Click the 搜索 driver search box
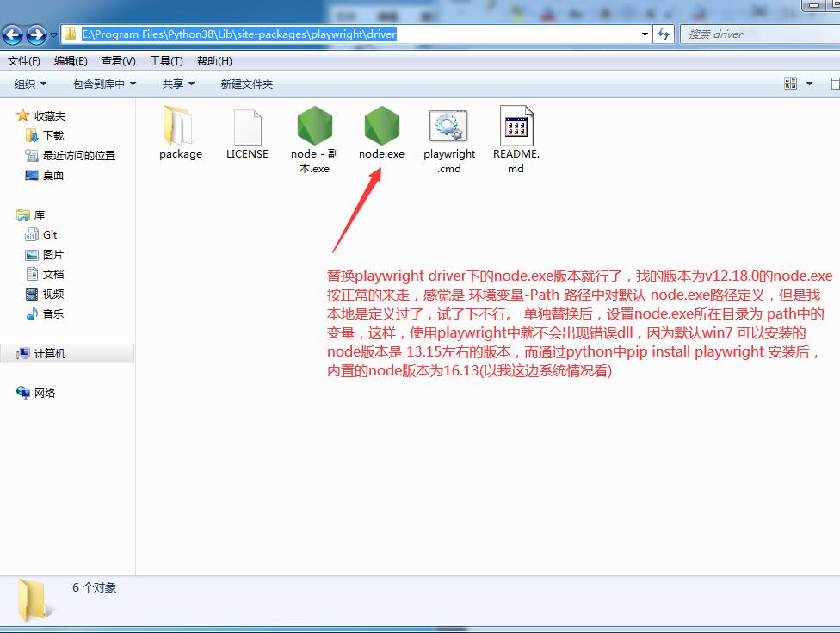This screenshot has height=633, width=840. click(x=761, y=34)
